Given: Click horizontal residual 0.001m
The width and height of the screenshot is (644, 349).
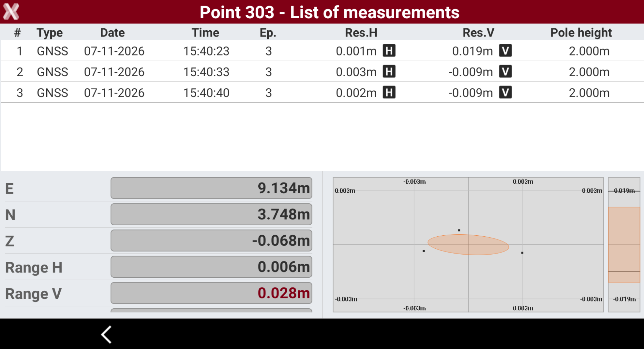Looking at the screenshot, I should [356, 51].
